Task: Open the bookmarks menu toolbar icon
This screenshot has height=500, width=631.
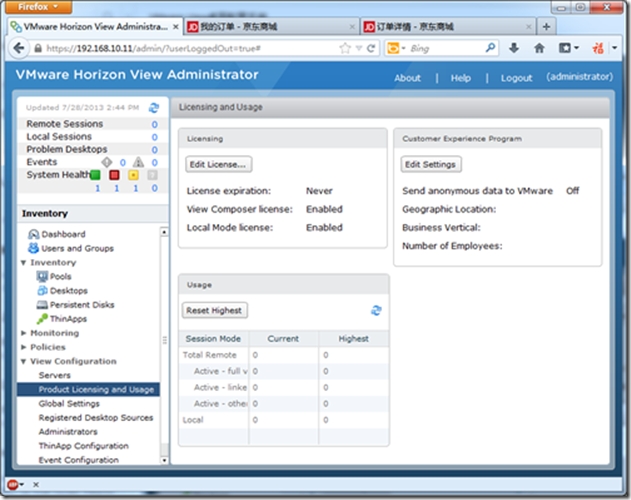Action: point(565,48)
